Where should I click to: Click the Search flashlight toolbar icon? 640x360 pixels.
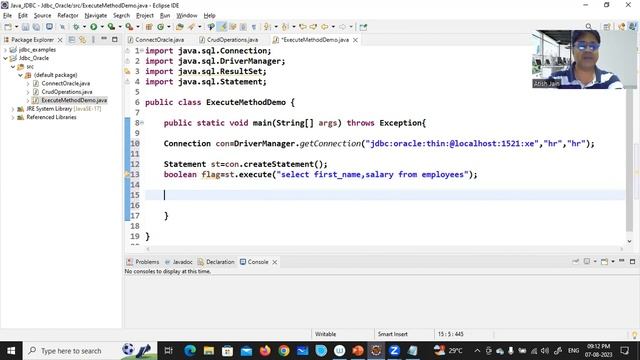[x=191, y=27]
